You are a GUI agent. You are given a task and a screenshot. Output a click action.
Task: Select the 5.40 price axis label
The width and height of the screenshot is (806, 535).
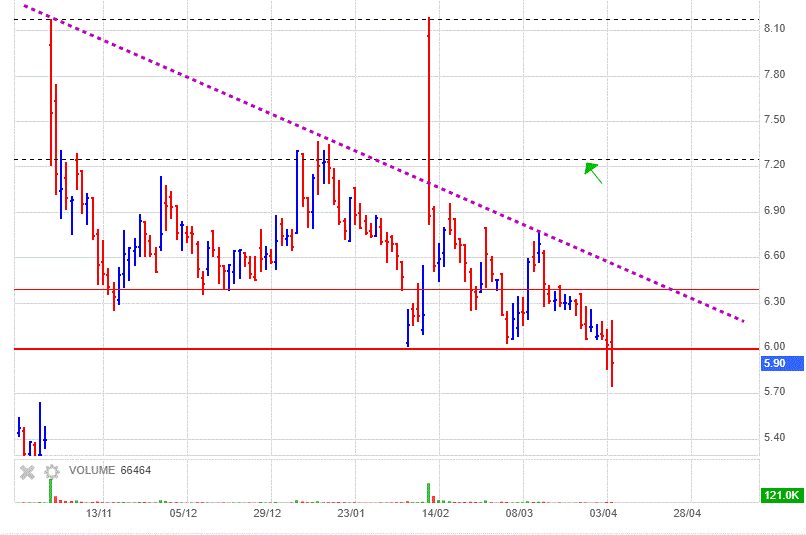tap(774, 437)
